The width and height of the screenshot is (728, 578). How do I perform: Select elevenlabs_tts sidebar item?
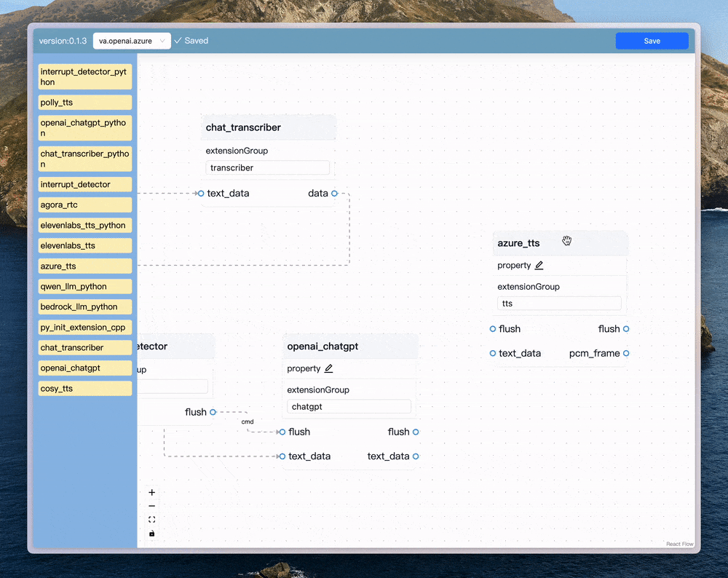tap(85, 245)
